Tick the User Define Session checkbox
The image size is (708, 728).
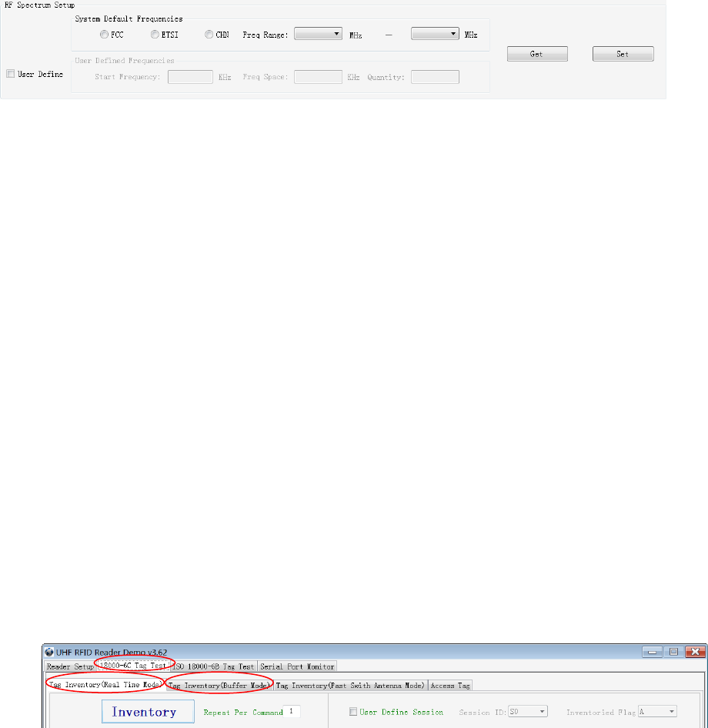pos(352,711)
